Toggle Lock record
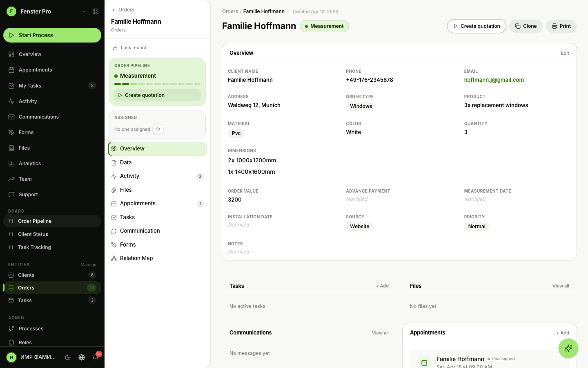 tap(130, 48)
